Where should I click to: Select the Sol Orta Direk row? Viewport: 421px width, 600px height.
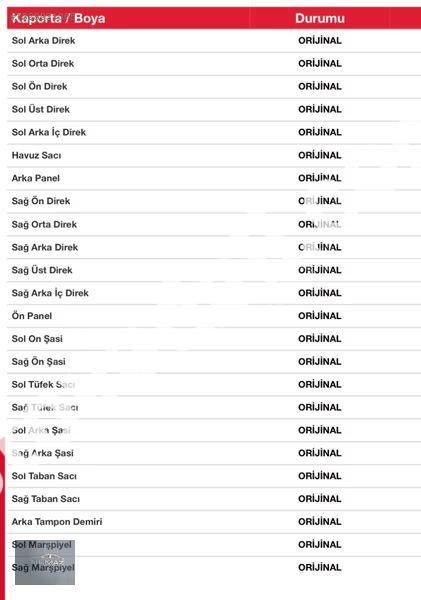214,64
